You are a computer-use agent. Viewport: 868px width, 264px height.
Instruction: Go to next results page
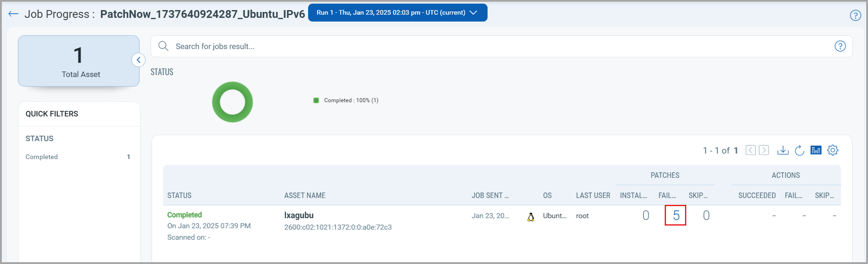pos(764,150)
